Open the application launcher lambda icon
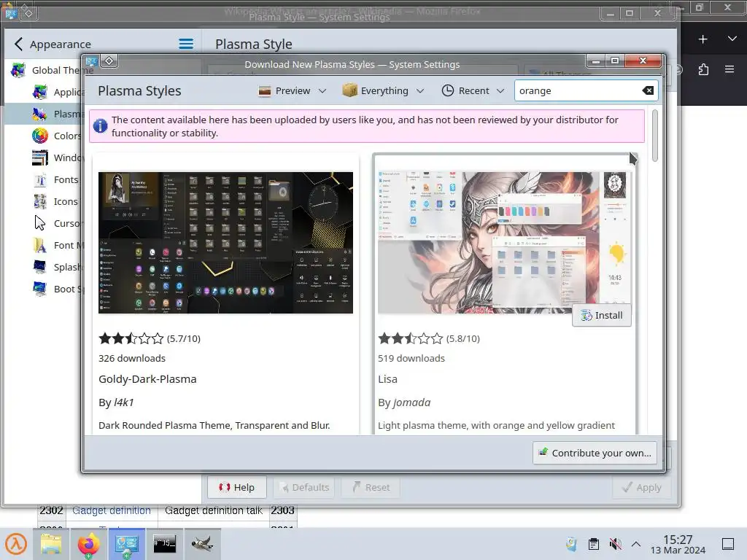 coord(16,543)
